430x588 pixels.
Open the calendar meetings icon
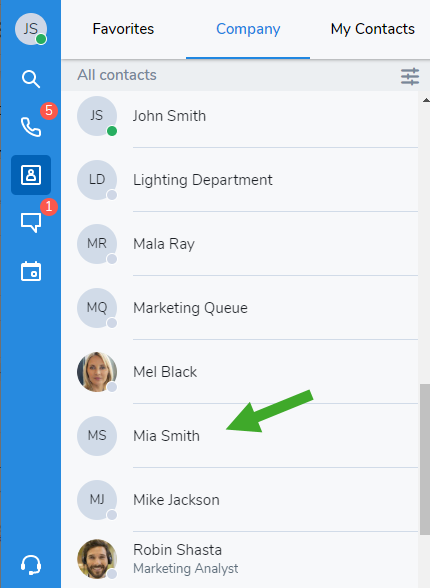[x=31, y=271]
